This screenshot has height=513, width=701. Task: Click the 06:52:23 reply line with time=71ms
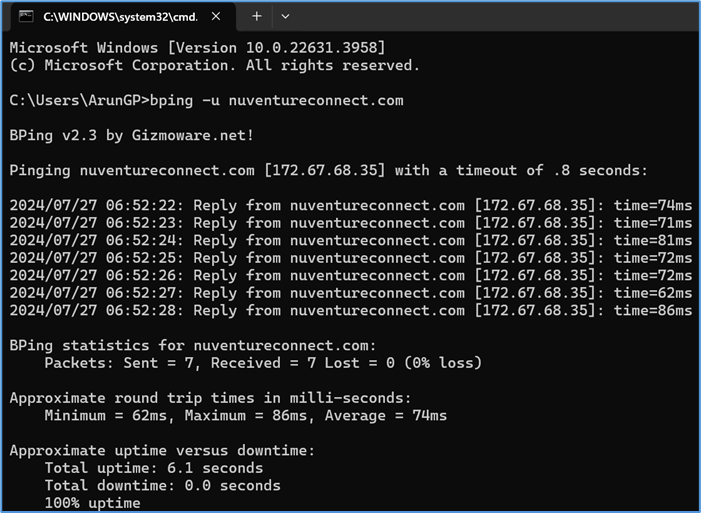point(351,223)
